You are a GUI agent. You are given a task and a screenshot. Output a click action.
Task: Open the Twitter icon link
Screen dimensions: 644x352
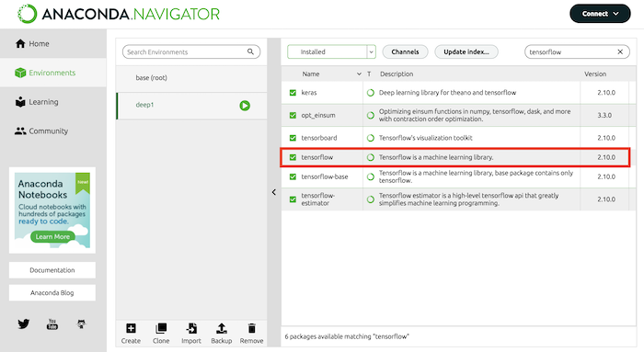click(x=23, y=324)
